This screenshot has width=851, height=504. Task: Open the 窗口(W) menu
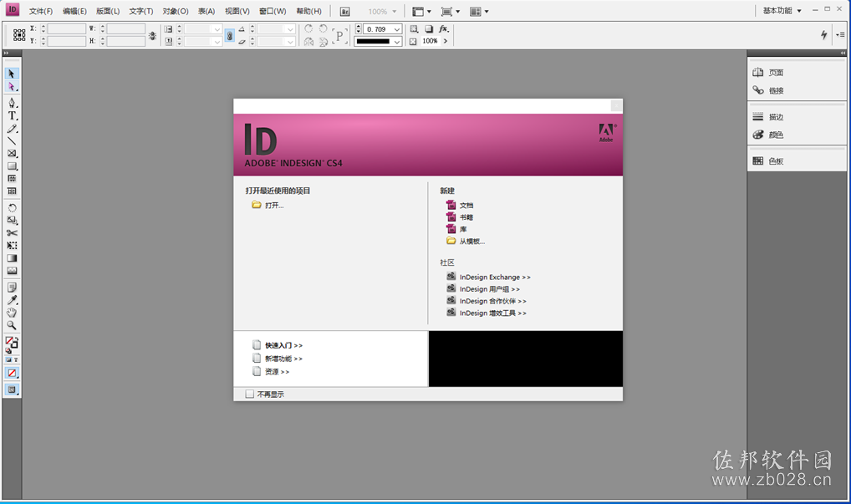pos(273,12)
